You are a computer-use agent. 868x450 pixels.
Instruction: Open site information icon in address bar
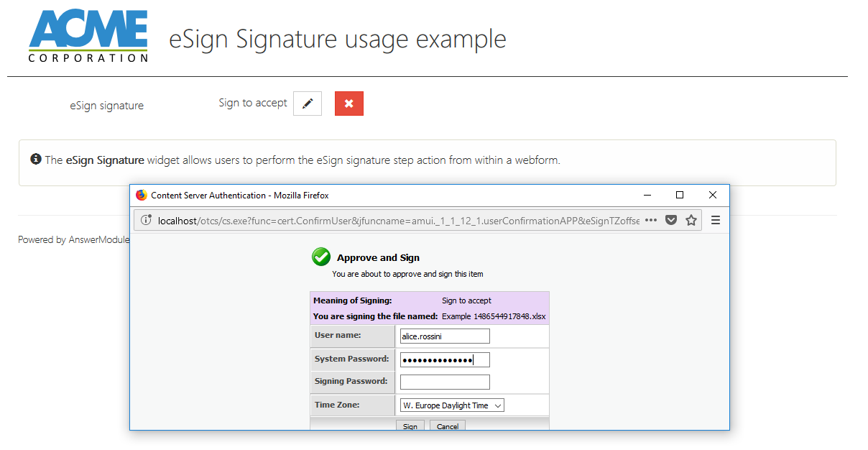point(145,221)
